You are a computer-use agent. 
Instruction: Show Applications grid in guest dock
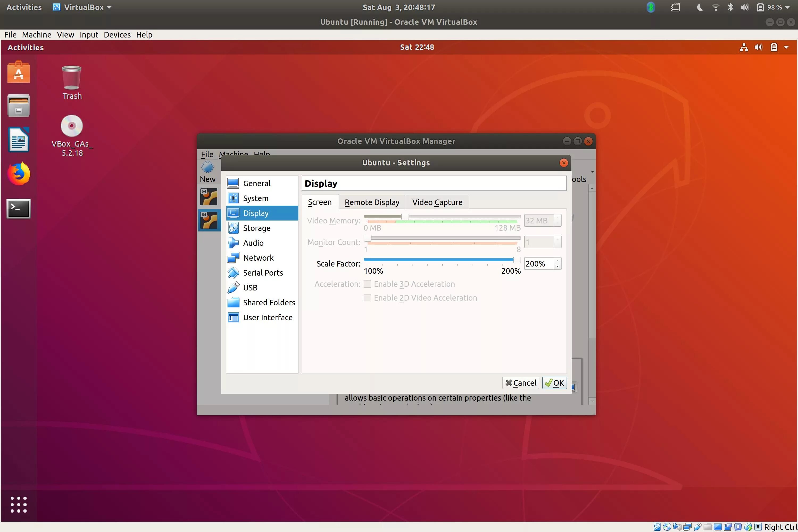click(18, 505)
